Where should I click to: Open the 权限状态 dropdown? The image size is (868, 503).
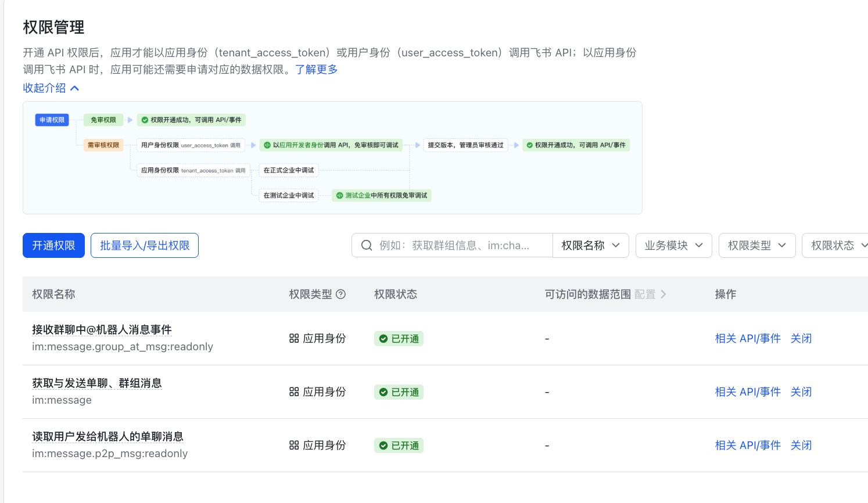coord(837,245)
